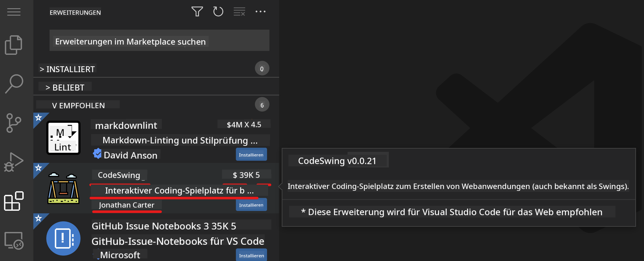Select the Extensions view icon
The height and width of the screenshot is (261, 644).
click(14, 201)
